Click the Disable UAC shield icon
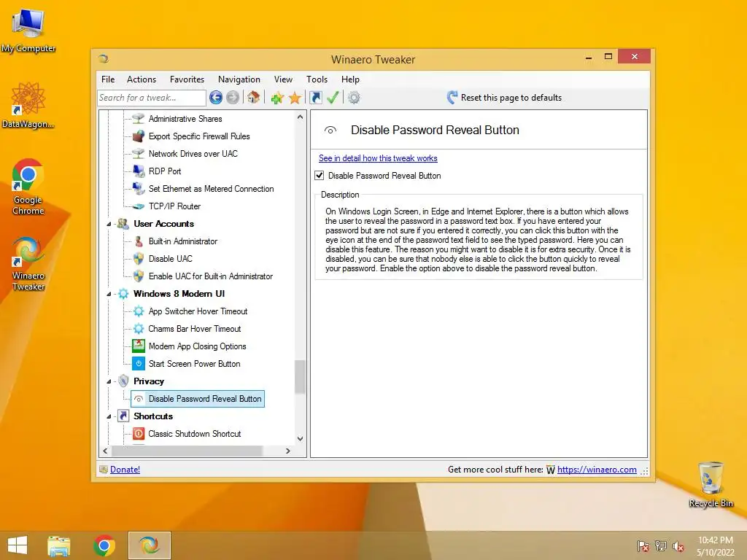Screen dimensions: 747x560 point(139,259)
